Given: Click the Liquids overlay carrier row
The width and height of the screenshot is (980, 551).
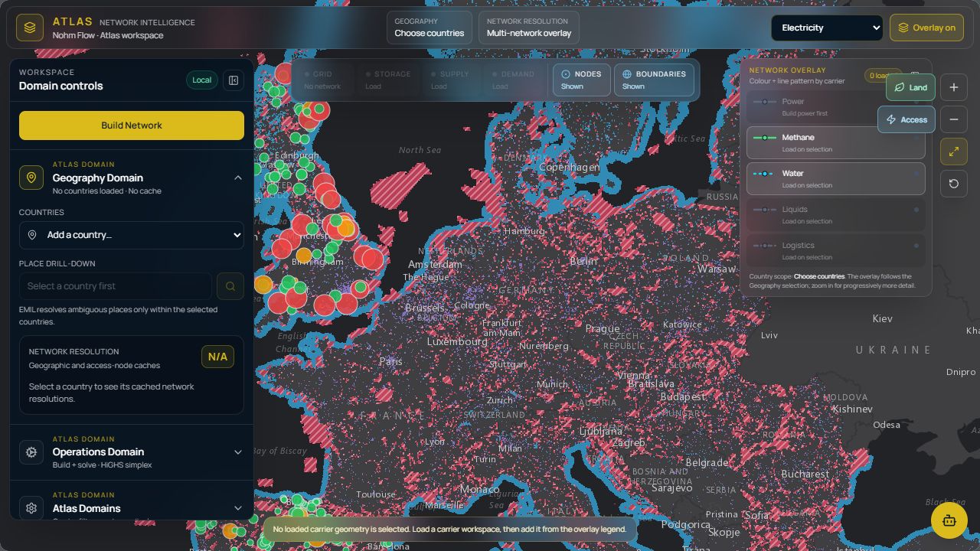Looking at the screenshot, I should click(x=835, y=215).
